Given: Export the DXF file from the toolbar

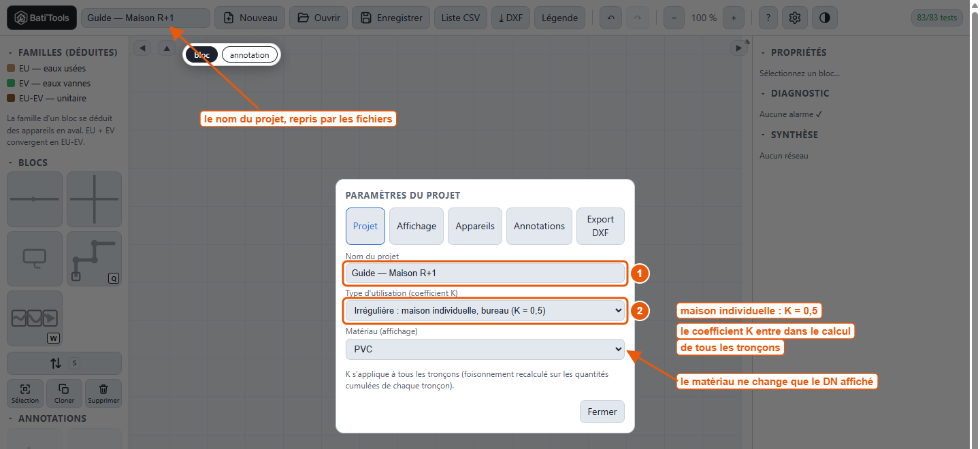Looking at the screenshot, I should click(510, 18).
